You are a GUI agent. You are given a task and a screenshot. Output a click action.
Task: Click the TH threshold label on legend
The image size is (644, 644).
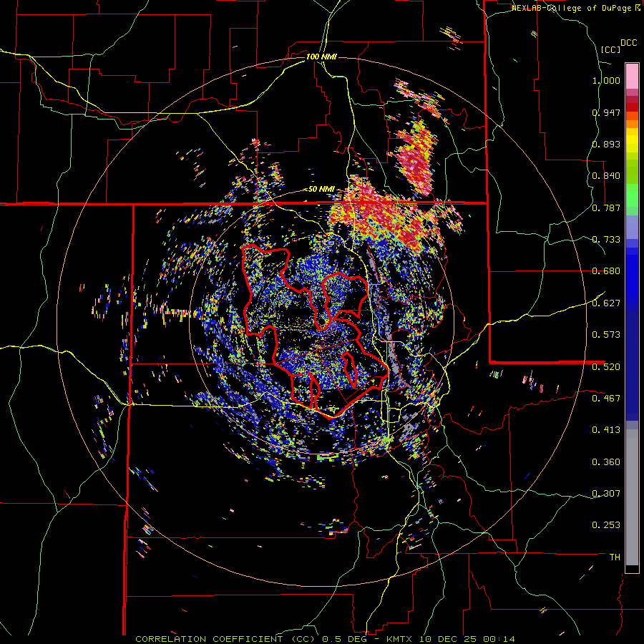(615, 557)
